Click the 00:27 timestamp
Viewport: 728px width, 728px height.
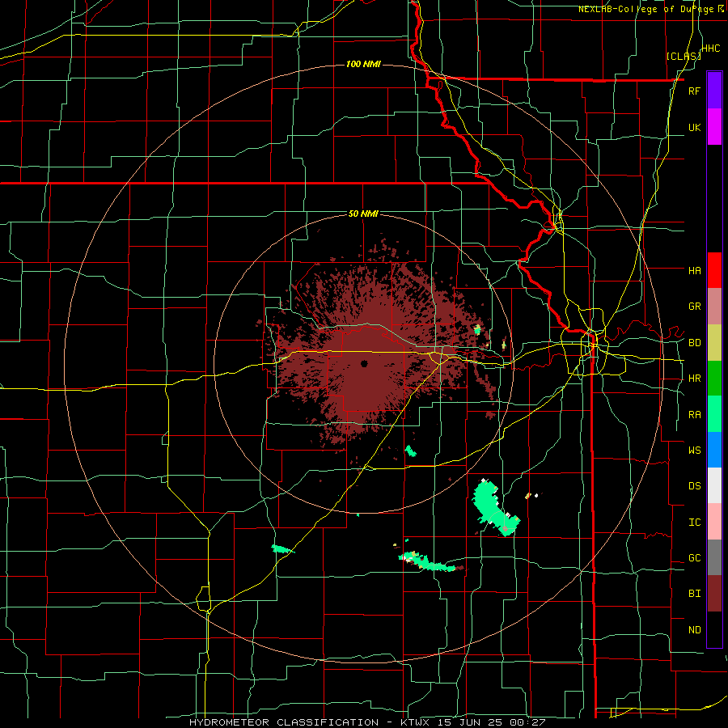529,722
